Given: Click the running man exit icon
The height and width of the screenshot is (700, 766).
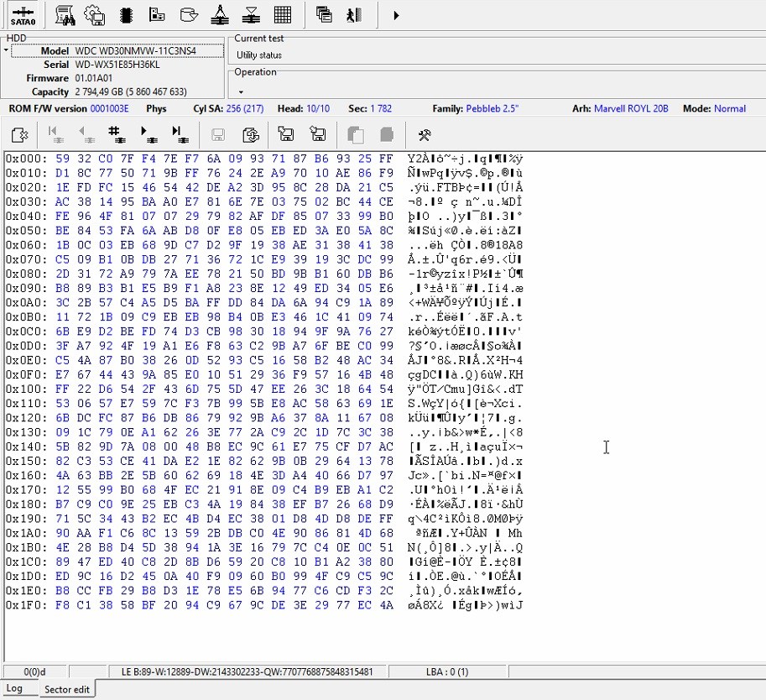Looking at the screenshot, I should coord(355,14).
